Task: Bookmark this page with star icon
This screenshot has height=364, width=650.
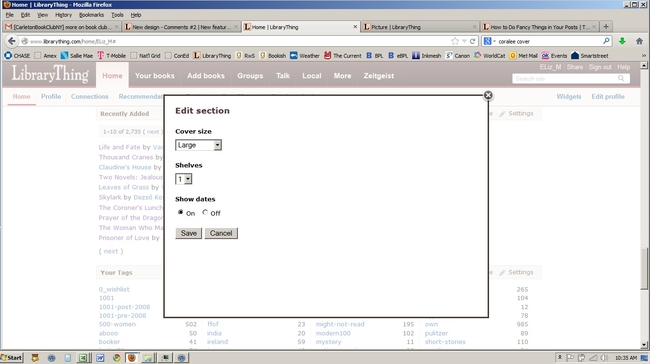Action: click(x=455, y=41)
